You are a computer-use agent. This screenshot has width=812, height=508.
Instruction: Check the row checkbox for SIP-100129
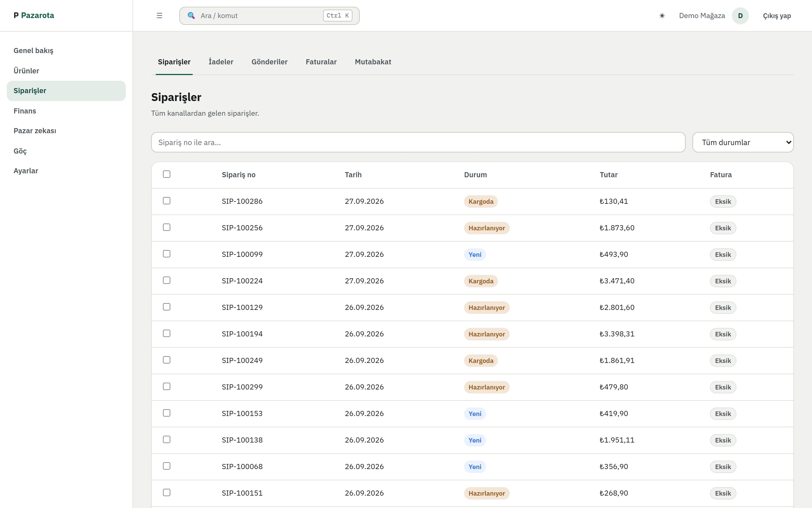[166, 307]
